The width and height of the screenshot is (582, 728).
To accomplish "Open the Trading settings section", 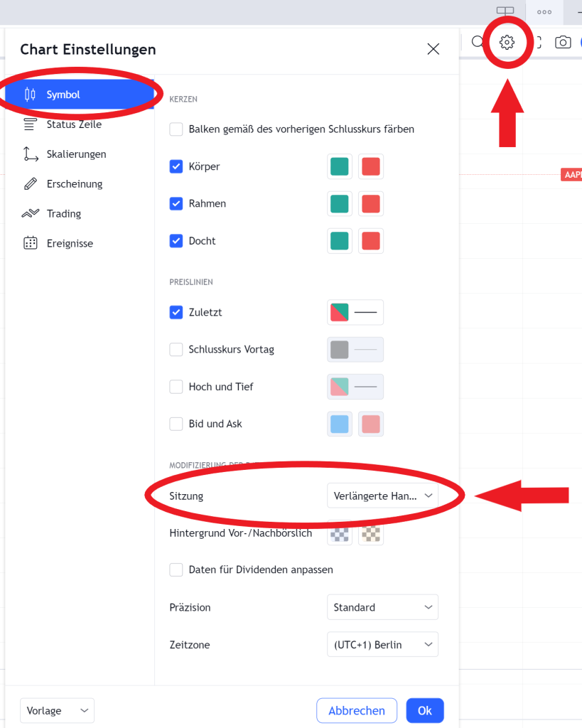I will [63, 214].
